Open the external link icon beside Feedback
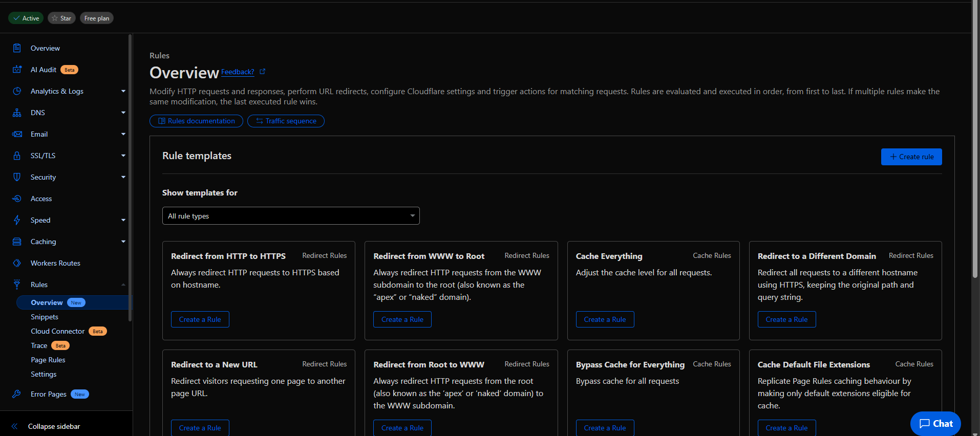Viewport: 980px width, 436px height. pyautogui.click(x=263, y=72)
